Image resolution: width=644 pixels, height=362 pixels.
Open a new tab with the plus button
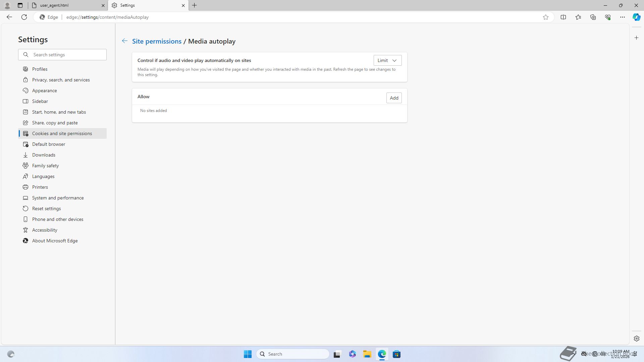coord(195,5)
